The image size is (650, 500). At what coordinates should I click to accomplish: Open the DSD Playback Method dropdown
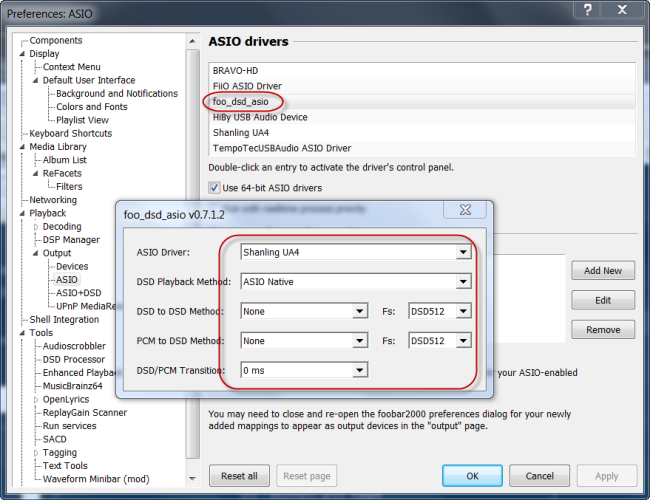point(463,282)
